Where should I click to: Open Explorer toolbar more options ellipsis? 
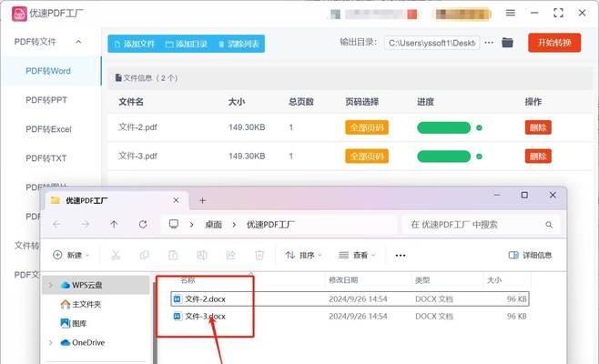401,255
